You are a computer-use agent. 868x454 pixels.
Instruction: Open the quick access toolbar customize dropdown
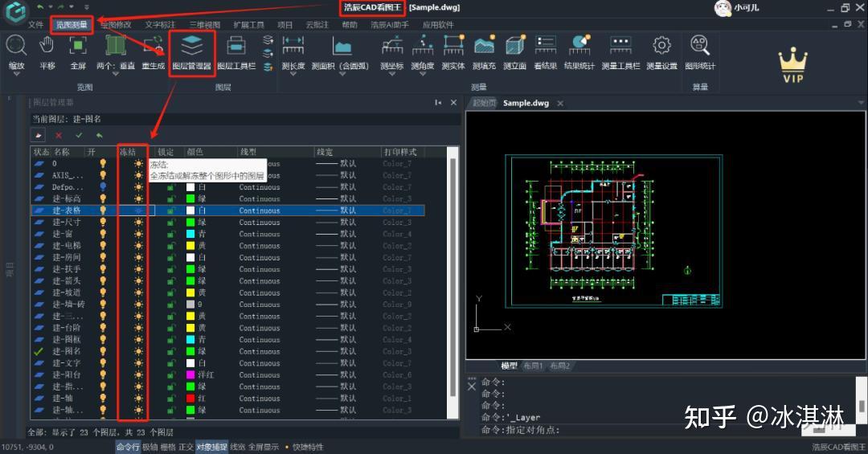[x=86, y=7]
